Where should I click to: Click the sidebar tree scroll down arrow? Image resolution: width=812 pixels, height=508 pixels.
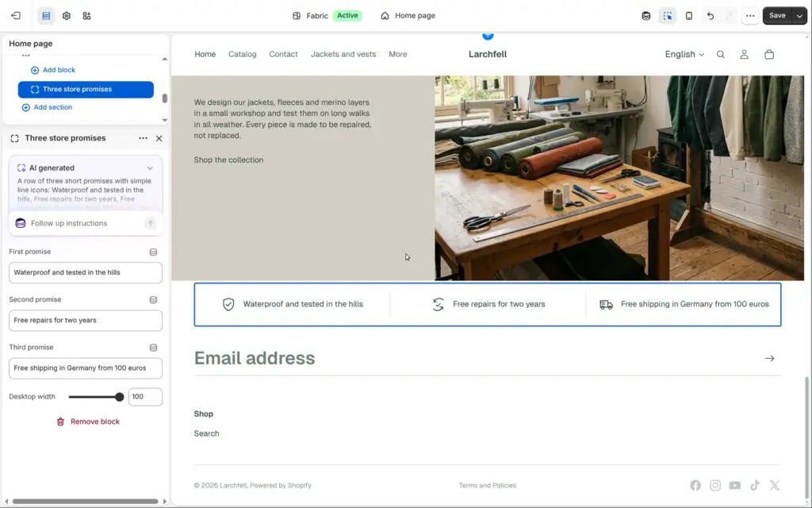tap(165, 121)
